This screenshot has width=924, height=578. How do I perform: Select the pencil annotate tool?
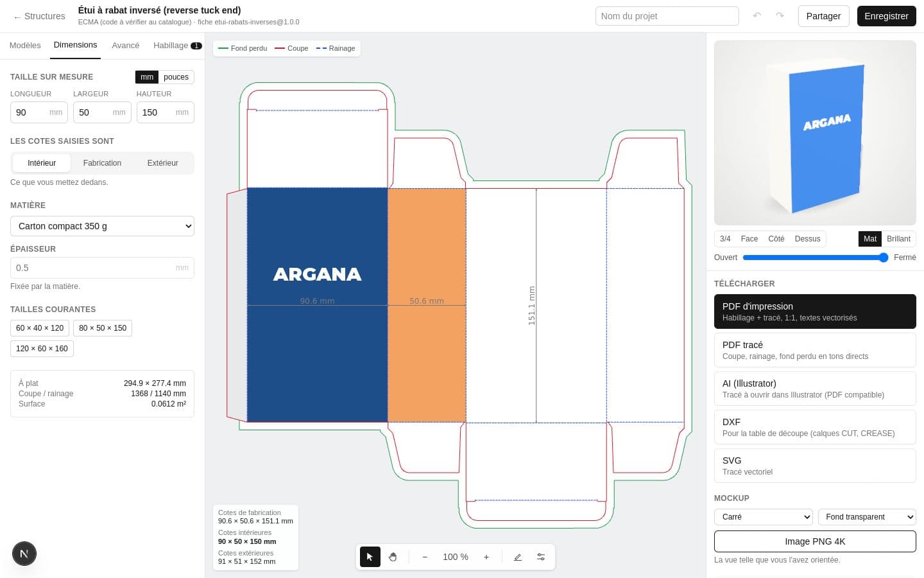pyautogui.click(x=518, y=557)
